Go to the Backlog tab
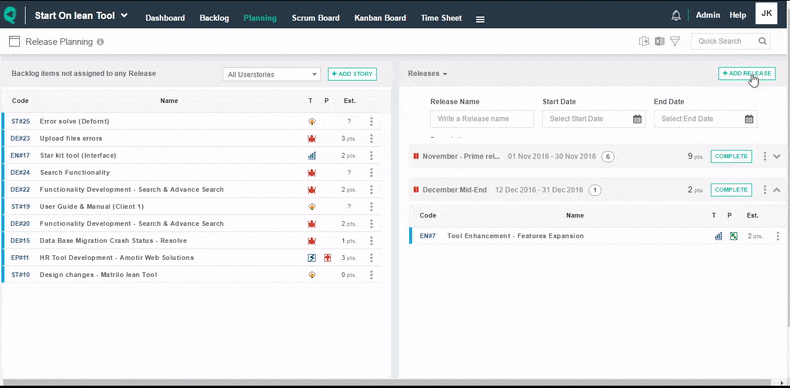The height and width of the screenshot is (388, 790). pyautogui.click(x=214, y=18)
